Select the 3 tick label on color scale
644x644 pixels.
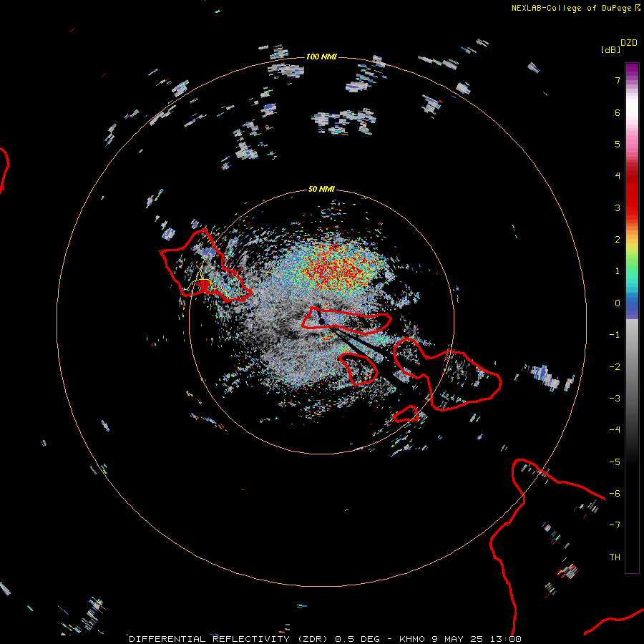[x=618, y=208]
